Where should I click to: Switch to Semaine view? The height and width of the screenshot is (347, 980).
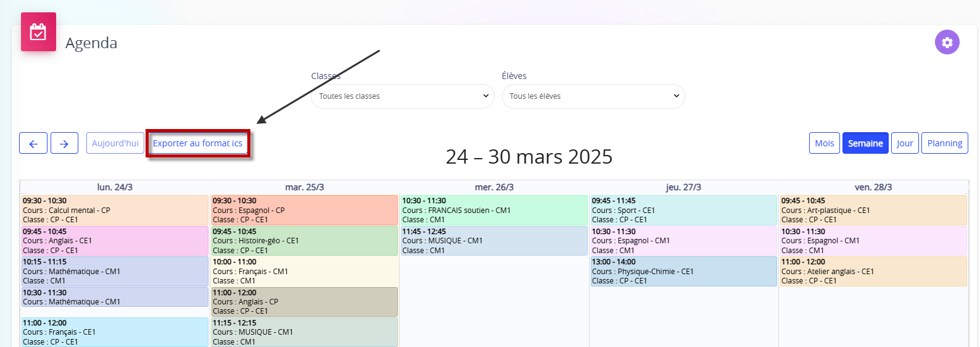click(865, 143)
